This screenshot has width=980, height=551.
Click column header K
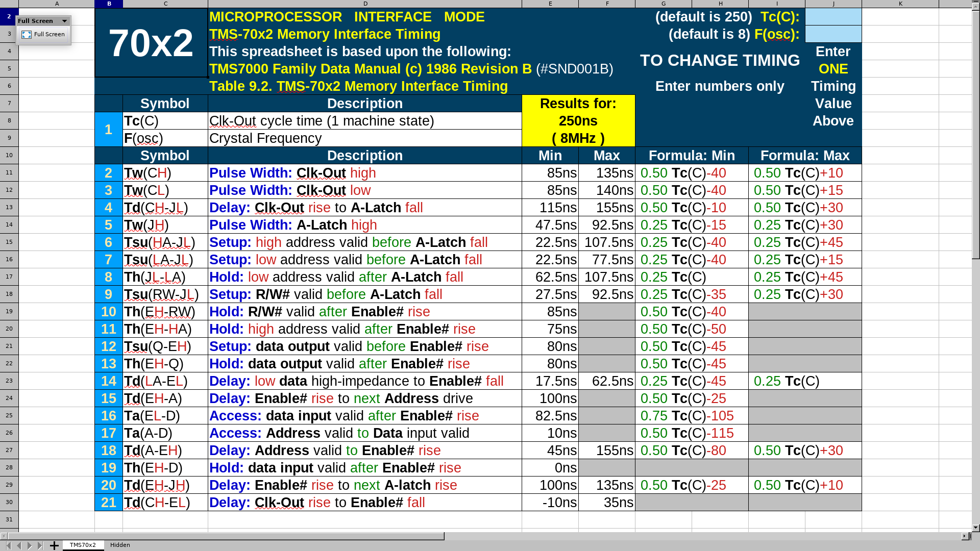click(900, 4)
